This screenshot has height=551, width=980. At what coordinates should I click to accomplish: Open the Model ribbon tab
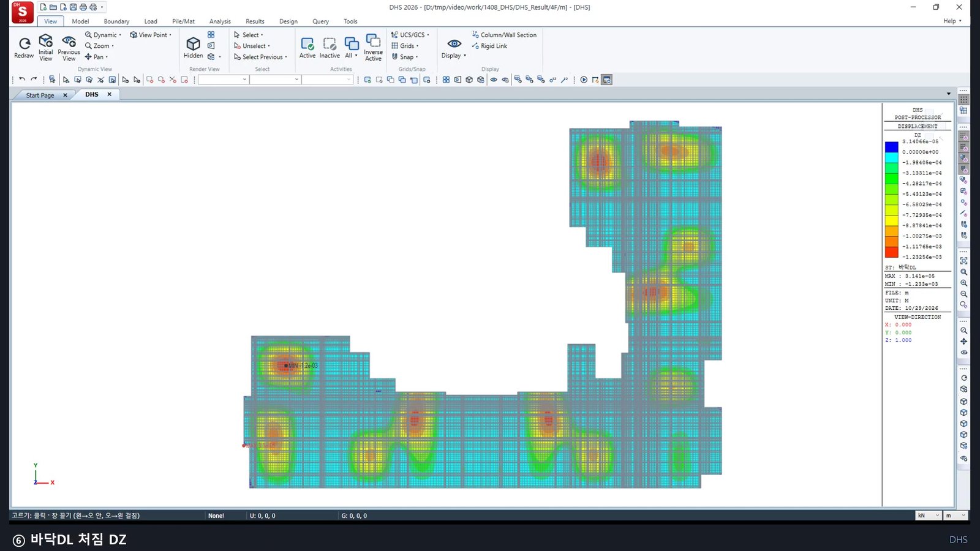[80, 21]
